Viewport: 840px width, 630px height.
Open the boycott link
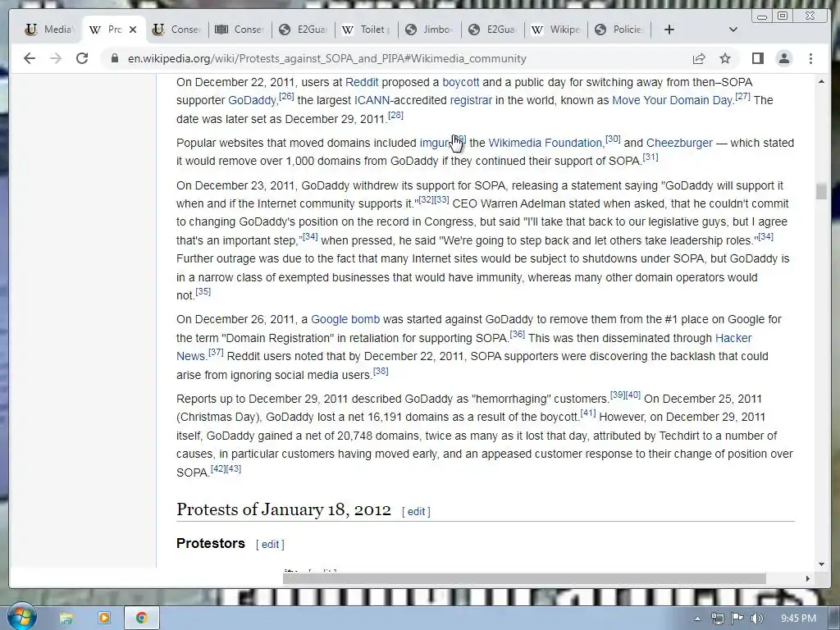[461, 82]
